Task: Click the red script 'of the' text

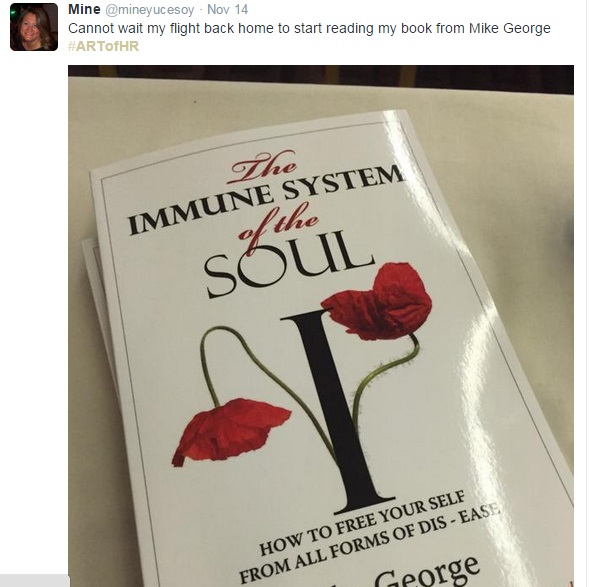Action: pos(278,225)
